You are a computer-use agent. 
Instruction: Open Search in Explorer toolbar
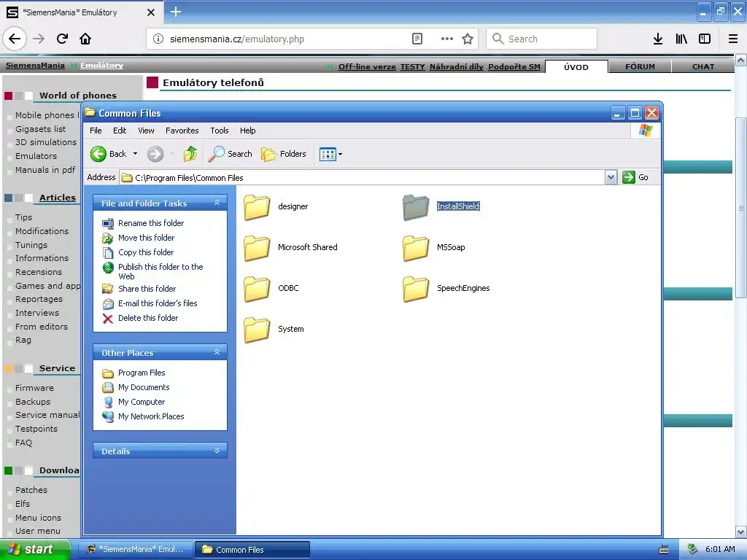(x=230, y=154)
